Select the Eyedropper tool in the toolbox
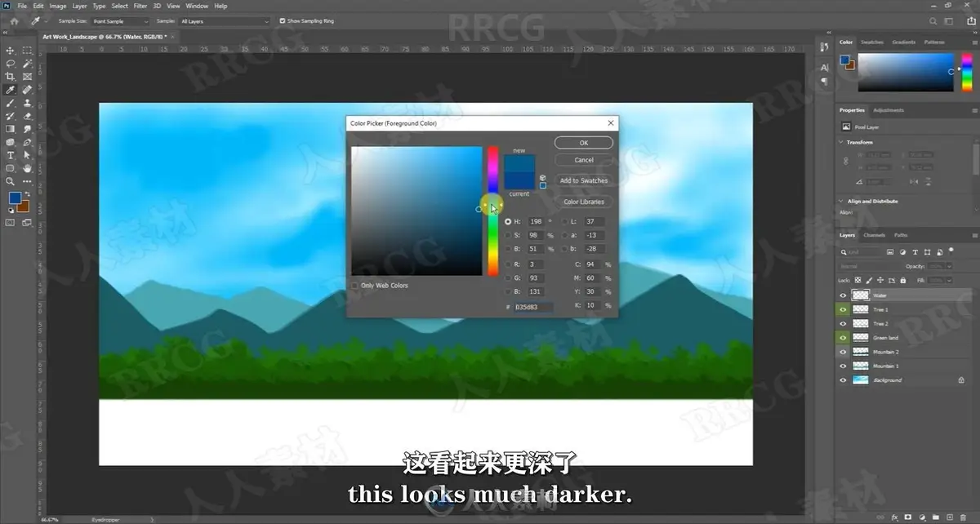Screen dimensions: 980x524 11,90
